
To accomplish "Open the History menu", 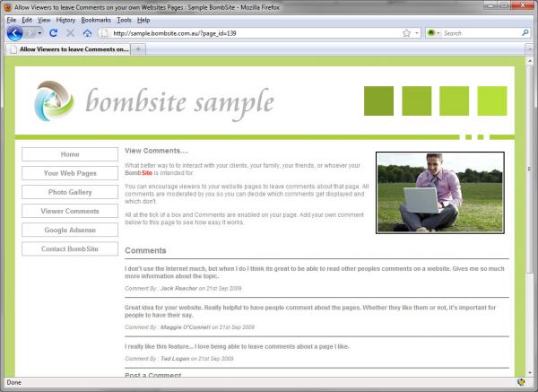I will (65, 20).
